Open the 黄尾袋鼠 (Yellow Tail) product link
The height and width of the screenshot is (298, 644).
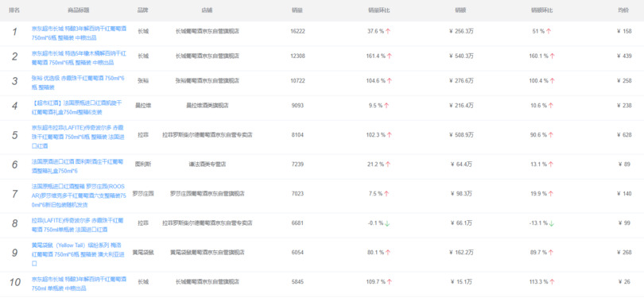tap(79, 254)
